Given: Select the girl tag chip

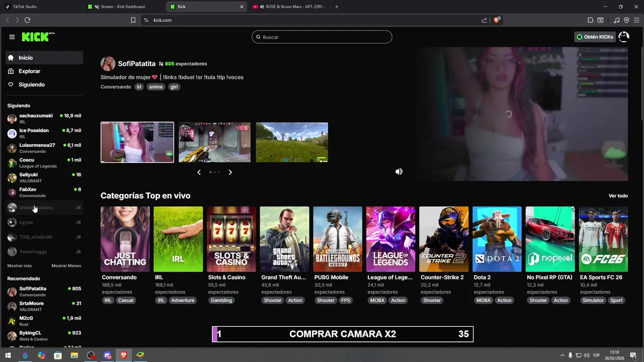Looking at the screenshot, I should coord(174,87).
